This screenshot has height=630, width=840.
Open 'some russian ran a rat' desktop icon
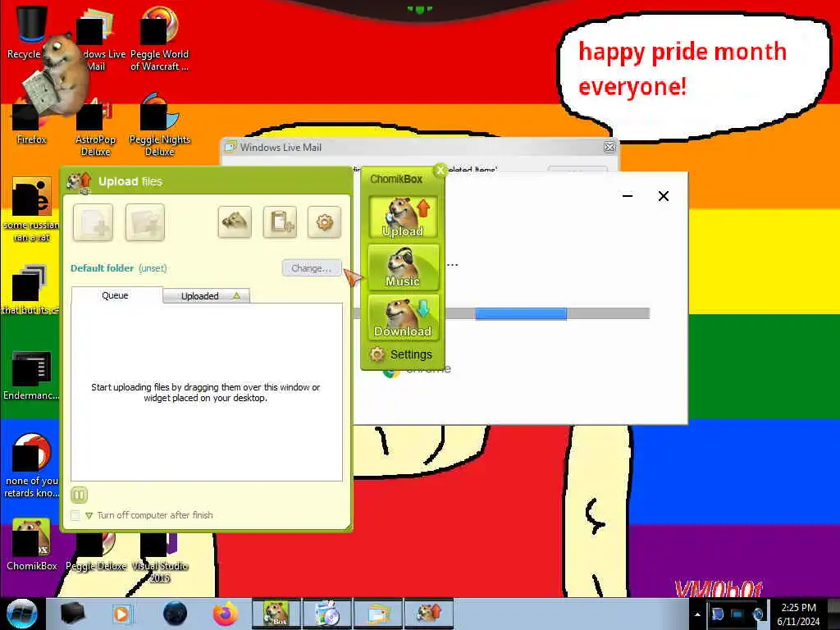tap(31, 210)
